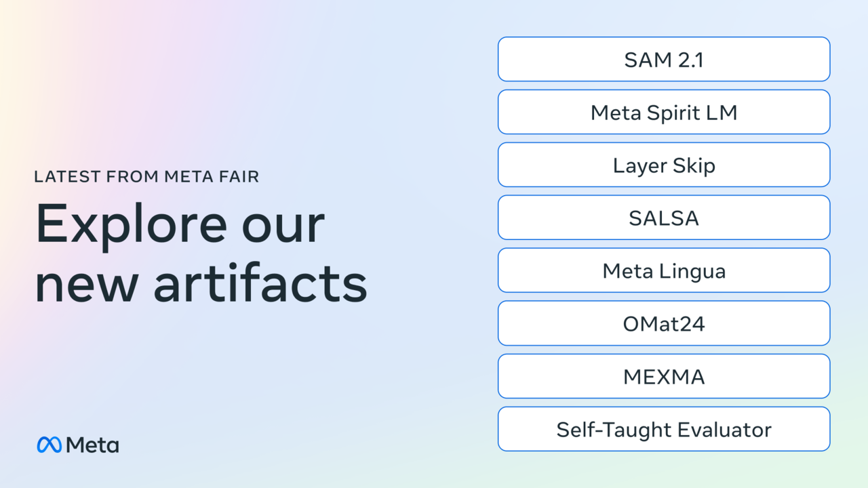Screen dimensions: 868x488
Task: Click the word "artifacts" in the headline
Action: pyautogui.click(x=260, y=283)
